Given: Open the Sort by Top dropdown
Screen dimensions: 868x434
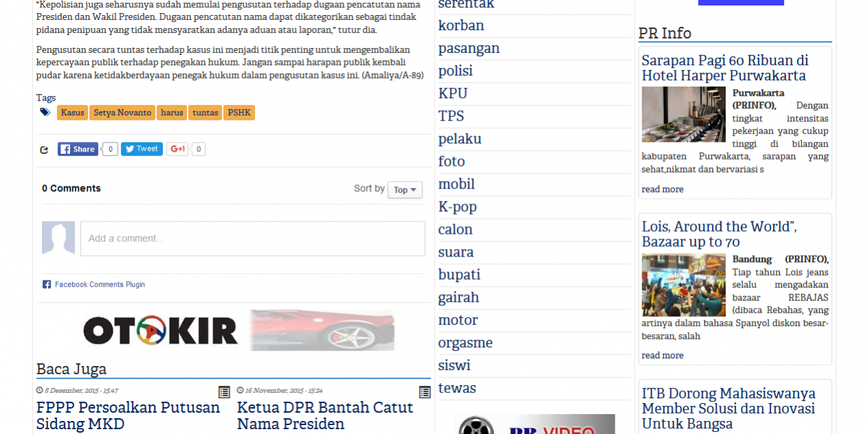Looking at the screenshot, I should coord(404,190).
